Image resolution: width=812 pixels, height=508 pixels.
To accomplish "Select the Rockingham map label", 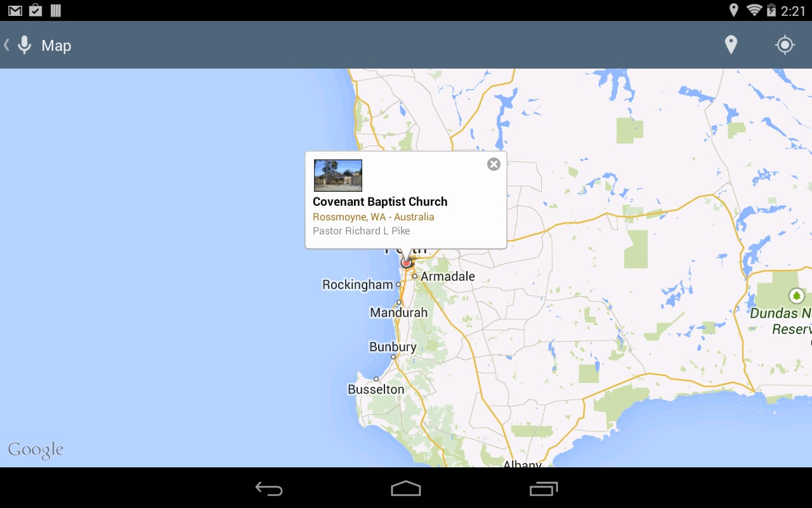I will (358, 284).
